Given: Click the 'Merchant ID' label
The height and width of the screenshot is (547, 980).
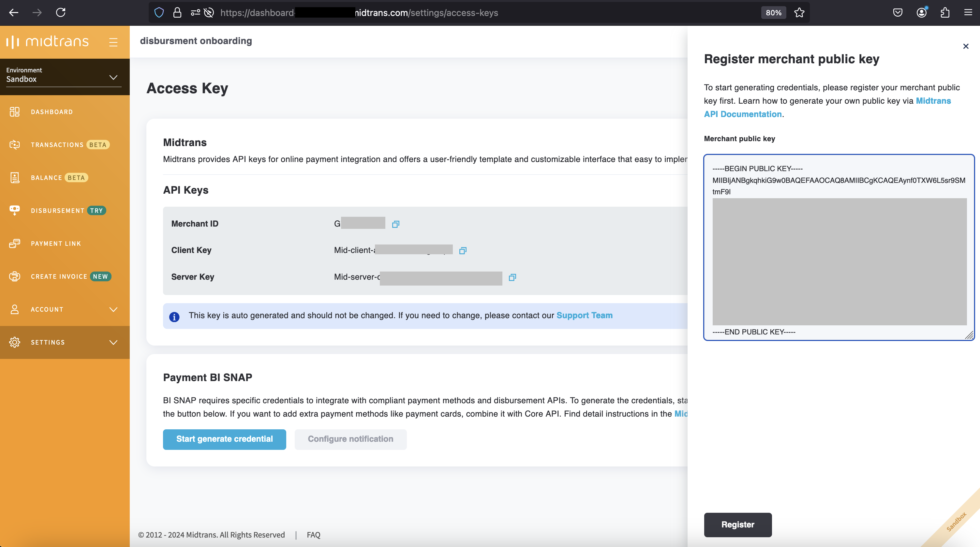Looking at the screenshot, I should pyautogui.click(x=195, y=224).
